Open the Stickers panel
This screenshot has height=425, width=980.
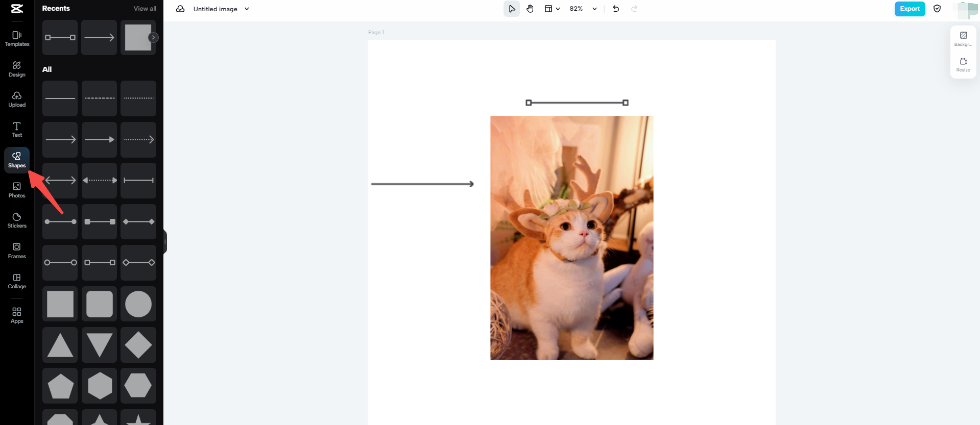pyautogui.click(x=17, y=220)
